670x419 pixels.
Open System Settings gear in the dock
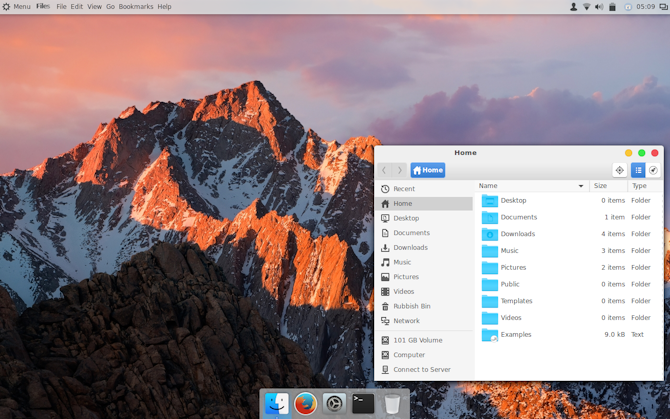[335, 403]
